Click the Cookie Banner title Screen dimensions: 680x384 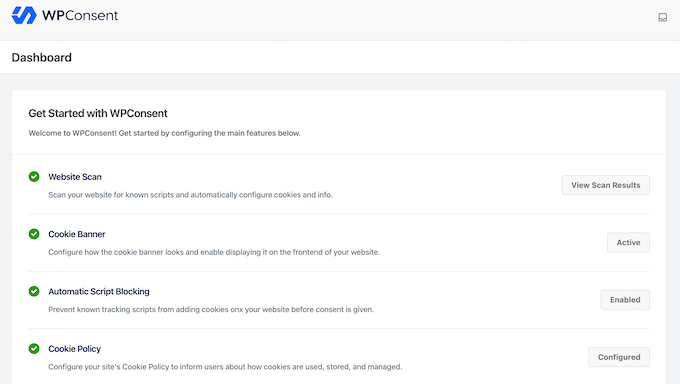[77, 234]
